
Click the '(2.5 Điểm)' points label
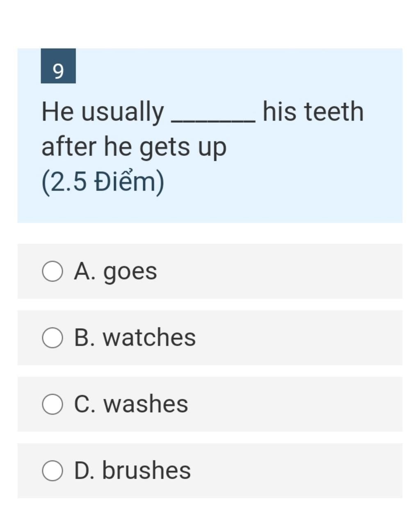pos(103,183)
